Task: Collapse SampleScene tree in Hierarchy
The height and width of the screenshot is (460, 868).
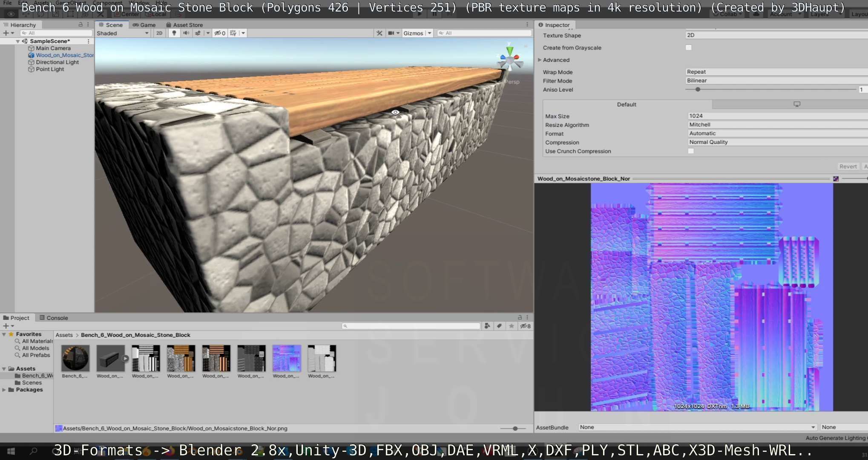Action: (x=18, y=41)
